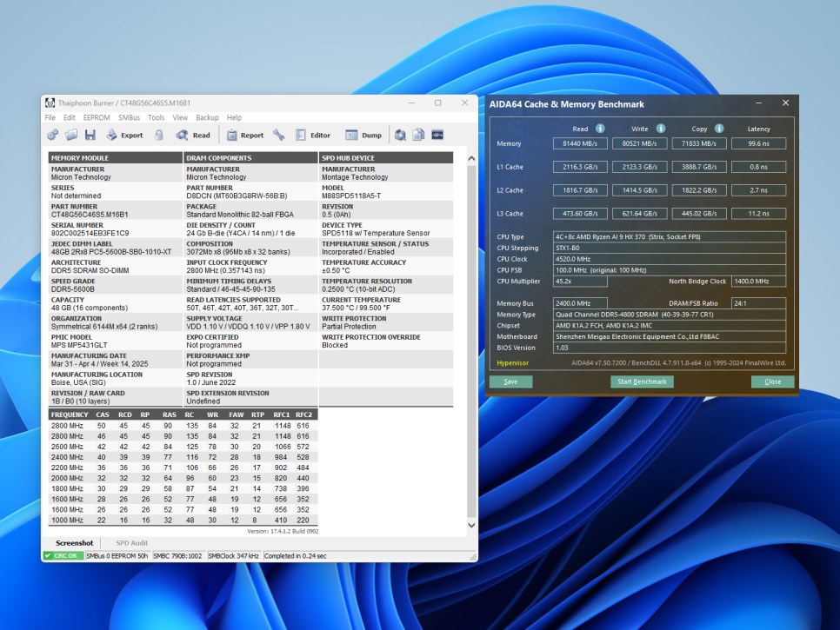This screenshot has height=630, width=840.
Task: Click the CRC OK status indicator
Action: click(x=63, y=556)
